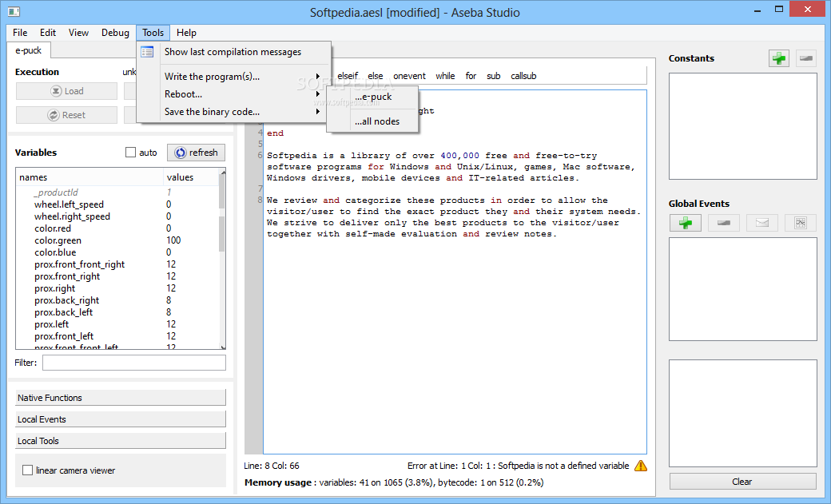Open the View menu
The image size is (831, 504).
click(x=78, y=32)
